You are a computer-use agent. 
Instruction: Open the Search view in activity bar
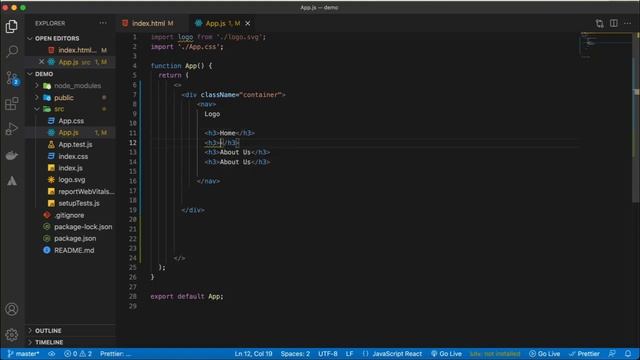click(12, 51)
